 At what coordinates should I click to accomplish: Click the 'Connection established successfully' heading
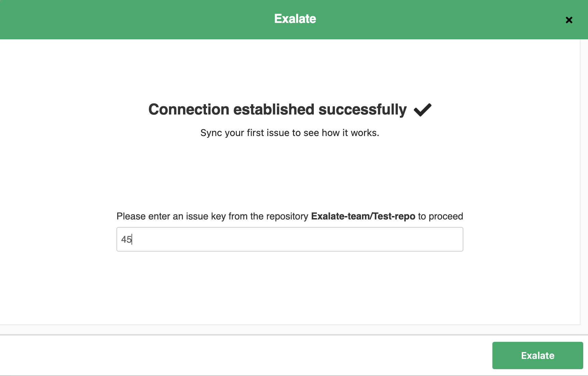(x=278, y=110)
